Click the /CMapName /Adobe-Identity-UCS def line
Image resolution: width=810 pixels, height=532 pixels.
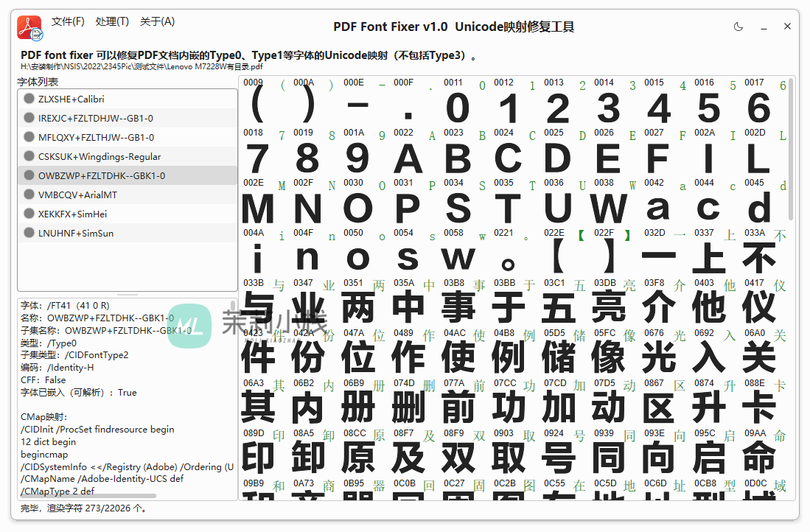[102, 479]
